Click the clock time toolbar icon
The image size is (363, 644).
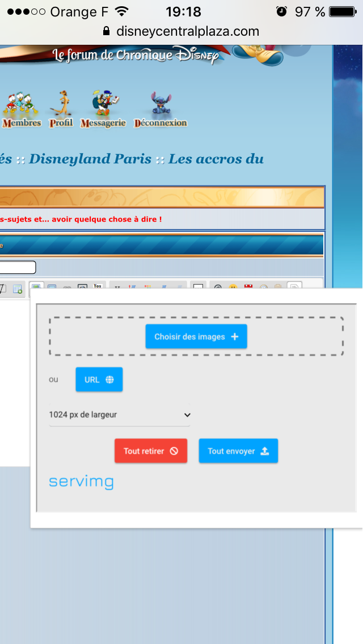coord(263,287)
